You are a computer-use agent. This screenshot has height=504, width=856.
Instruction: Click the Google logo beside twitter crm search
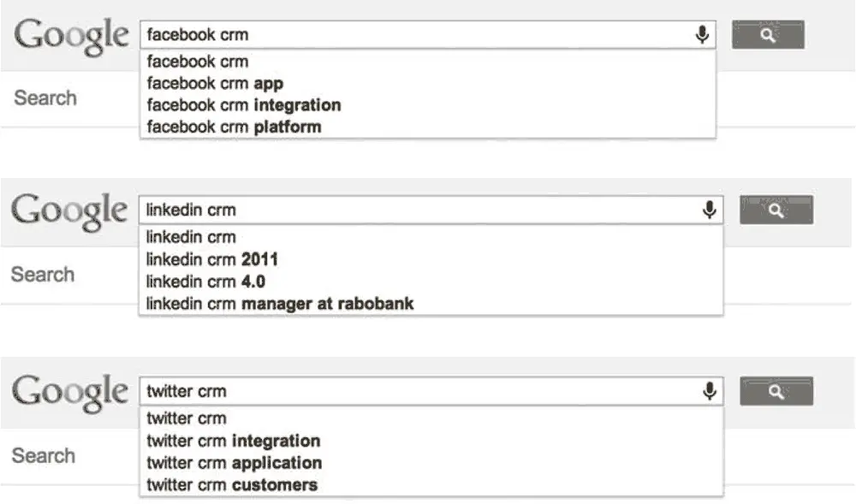click(70, 393)
